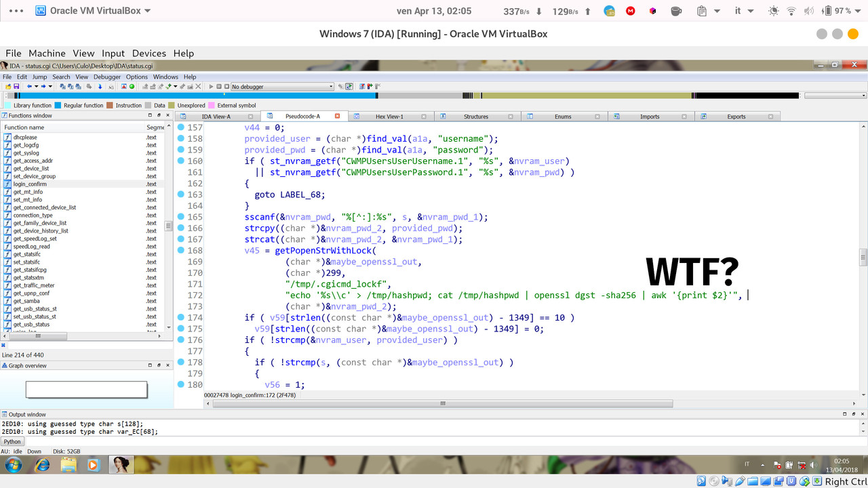This screenshot has height=488, width=868.
Task: Click External symbol pink legend swatch
Action: 212,105
